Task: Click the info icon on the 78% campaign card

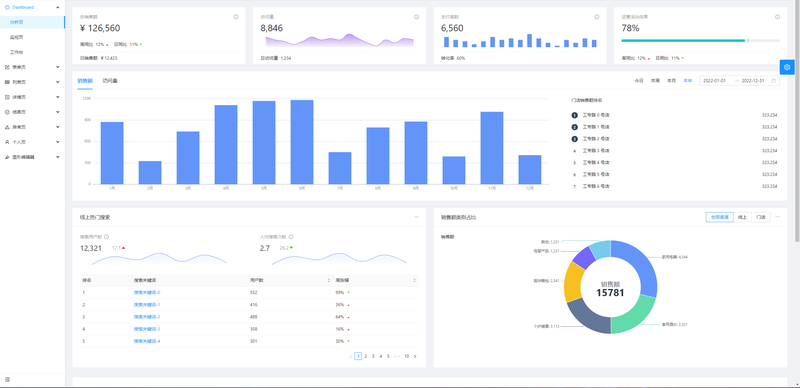Action: point(777,17)
